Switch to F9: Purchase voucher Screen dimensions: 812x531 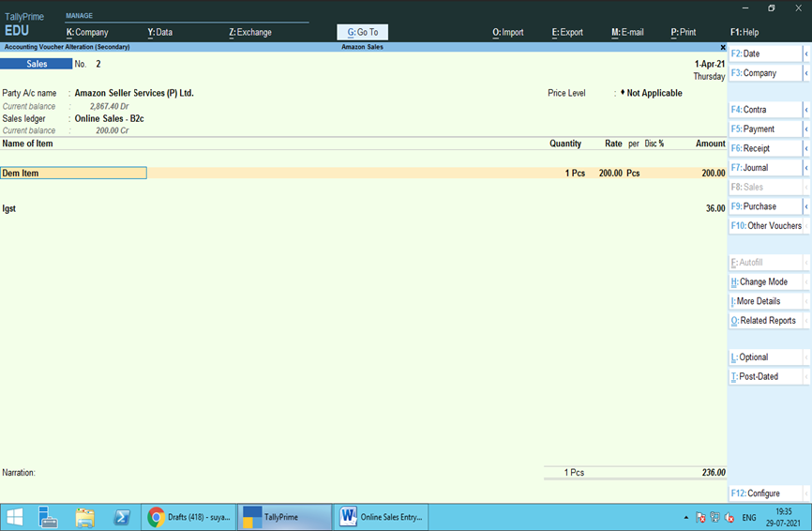[x=765, y=206]
